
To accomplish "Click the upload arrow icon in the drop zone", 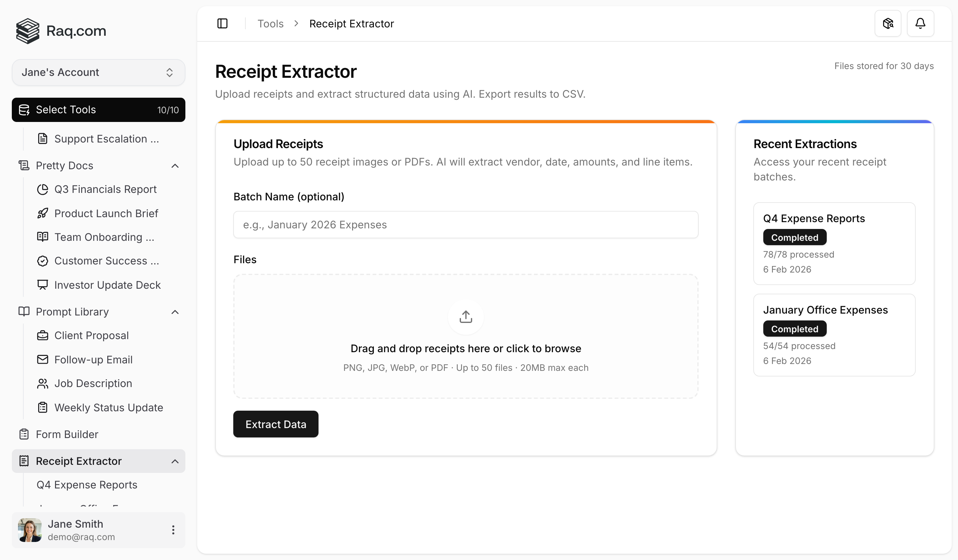I will 465,317.
